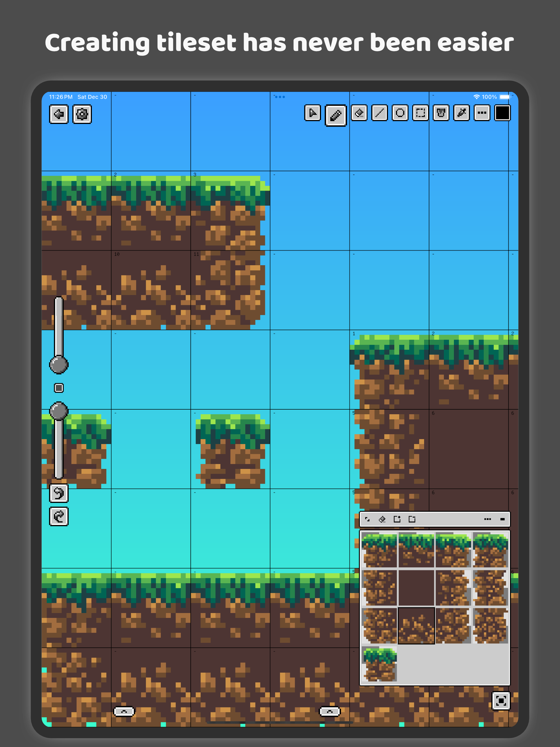Screen dimensions: 560x747
Task: Click the eraser icon in tile panel
Action: [x=382, y=520]
